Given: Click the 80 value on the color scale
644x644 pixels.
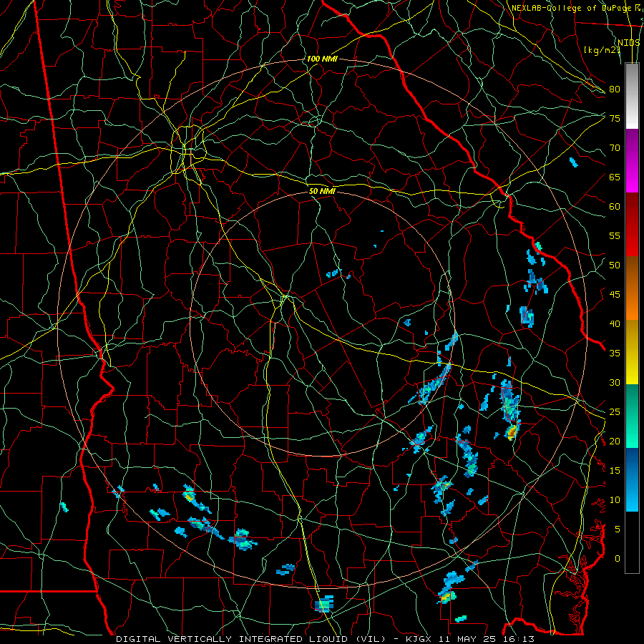Looking at the screenshot, I should (615, 89).
